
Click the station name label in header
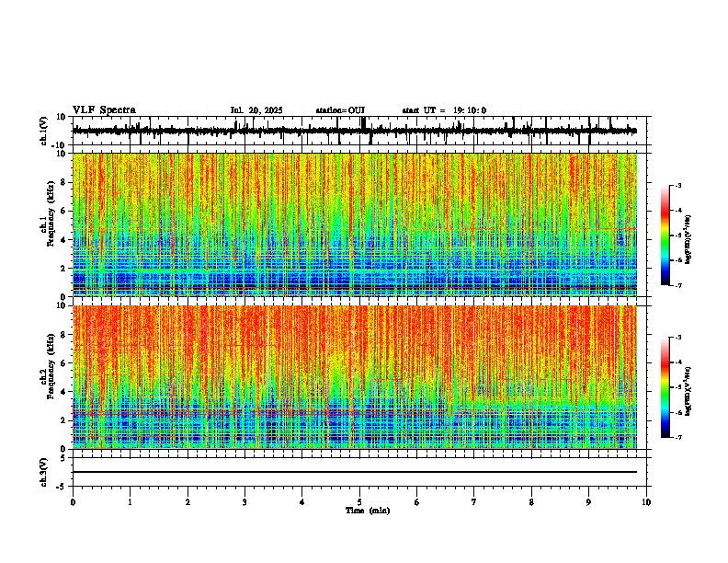(x=340, y=110)
